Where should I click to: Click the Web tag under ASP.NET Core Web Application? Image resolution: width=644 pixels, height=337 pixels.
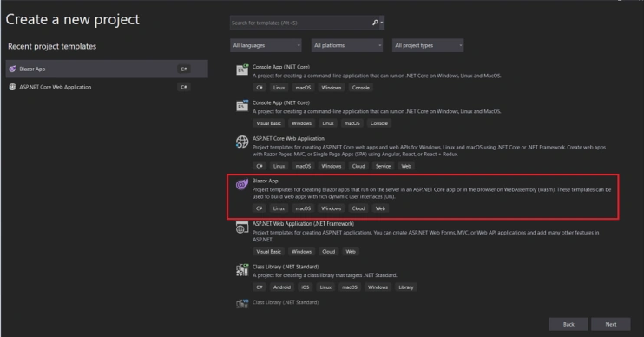[x=406, y=166]
